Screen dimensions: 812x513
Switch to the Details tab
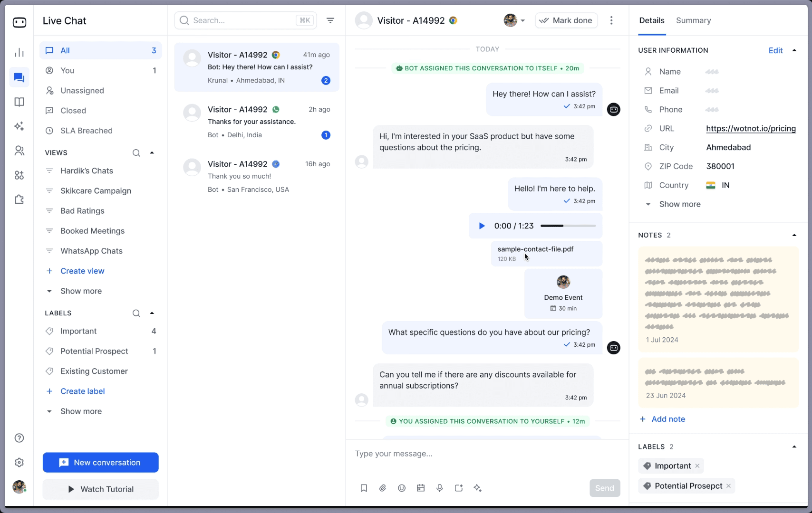tap(651, 20)
